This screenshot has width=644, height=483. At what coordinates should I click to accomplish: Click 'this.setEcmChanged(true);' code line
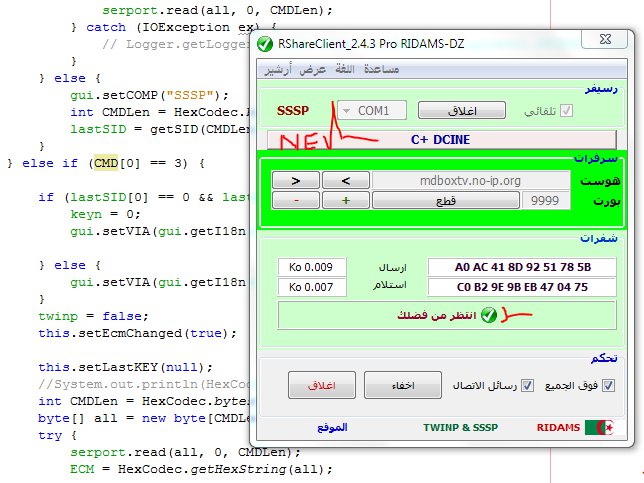(x=138, y=333)
